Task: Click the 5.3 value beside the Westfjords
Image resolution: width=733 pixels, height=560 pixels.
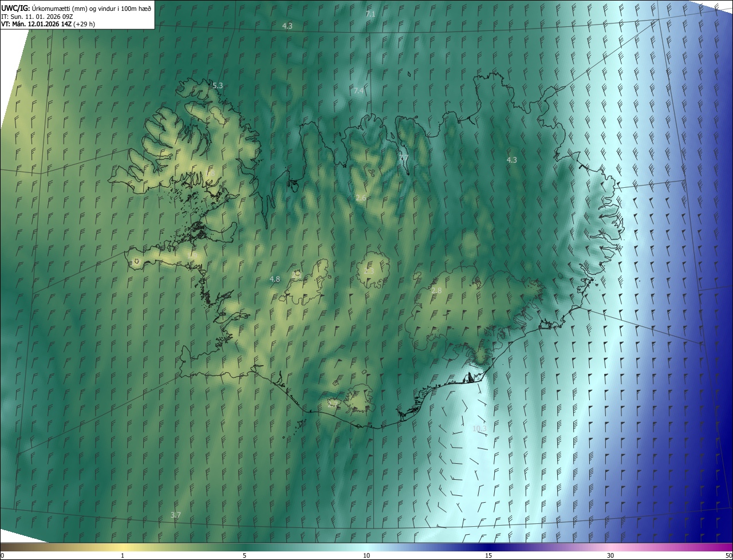Action: point(218,85)
